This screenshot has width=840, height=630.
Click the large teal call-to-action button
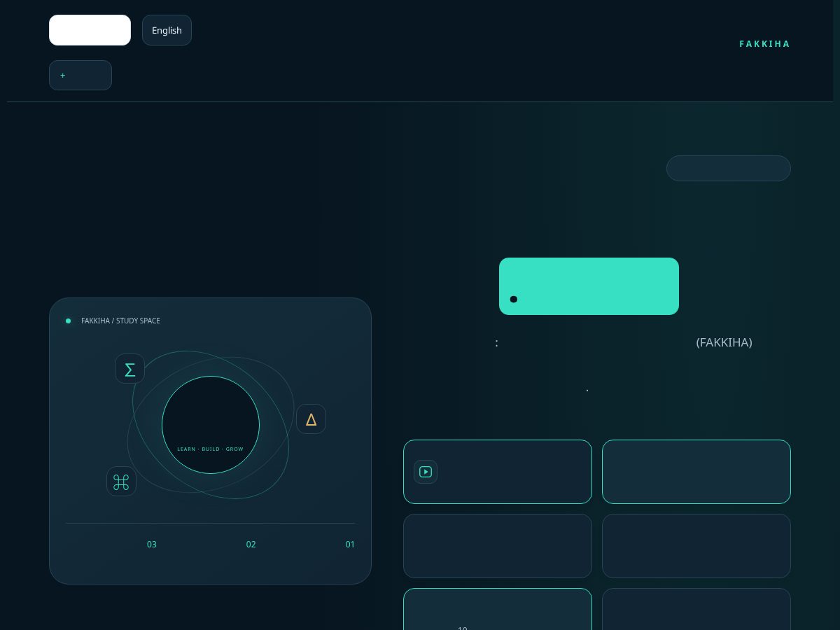(x=589, y=286)
